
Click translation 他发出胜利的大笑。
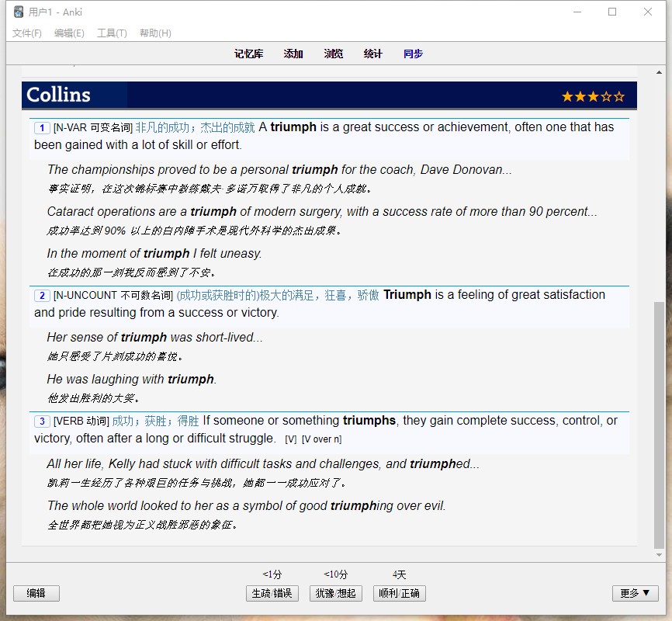[x=93, y=398]
